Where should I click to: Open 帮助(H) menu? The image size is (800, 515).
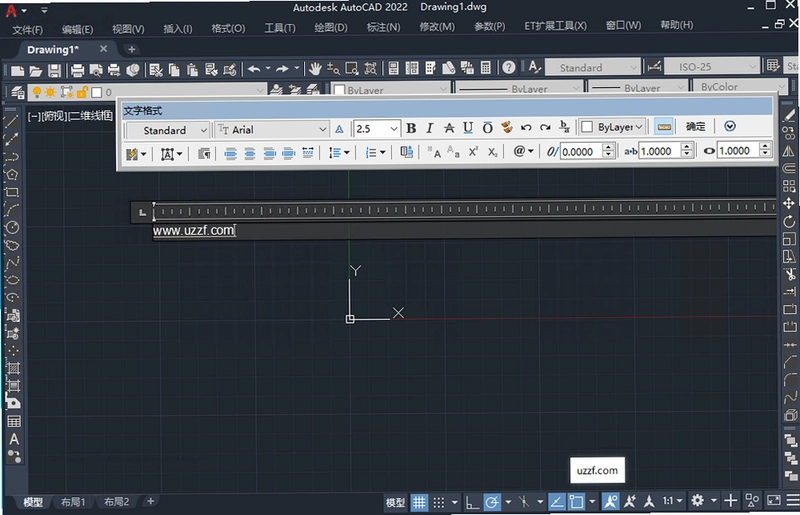click(677, 24)
